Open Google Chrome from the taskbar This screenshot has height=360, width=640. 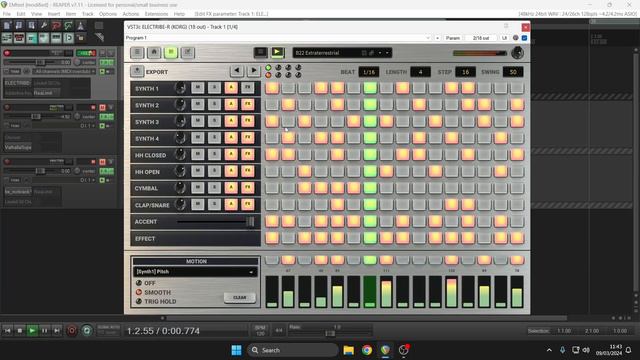(x=367, y=350)
